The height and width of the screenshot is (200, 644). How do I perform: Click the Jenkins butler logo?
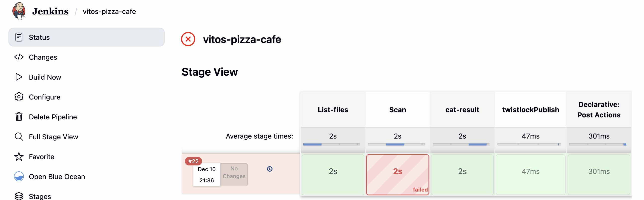tap(19, 11)
